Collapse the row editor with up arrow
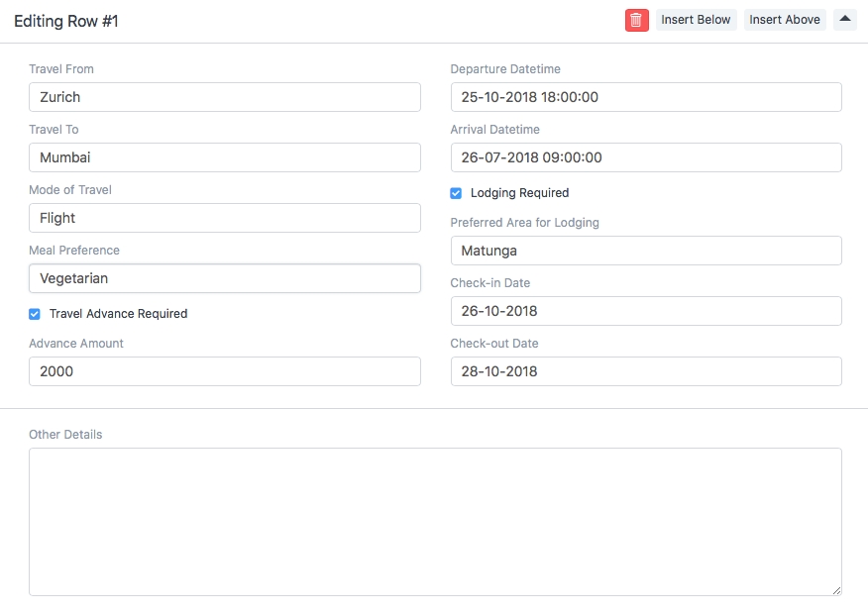This screenshot has height=614, width=868. pos(844,19)
